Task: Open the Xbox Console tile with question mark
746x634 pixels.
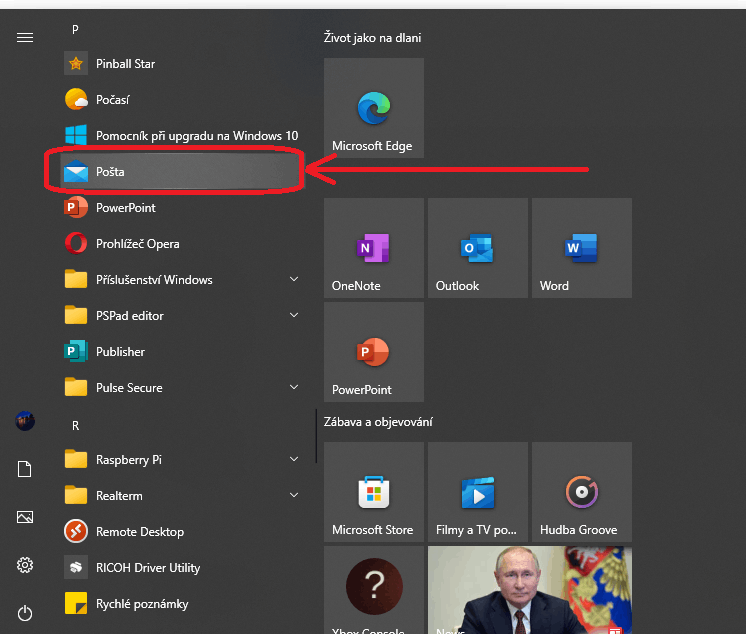Action: [374, 590]
